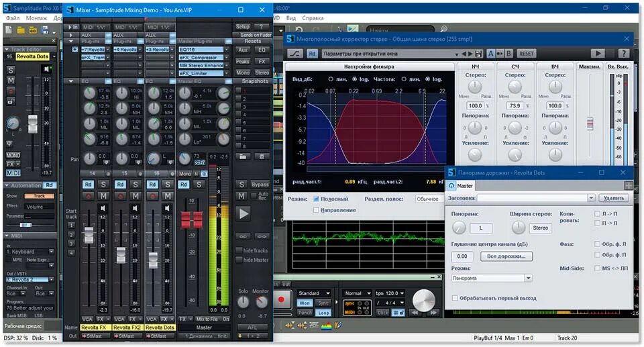644x347 pixels.
Task: Click the Удалить button
Action: [x=614, y=198]
